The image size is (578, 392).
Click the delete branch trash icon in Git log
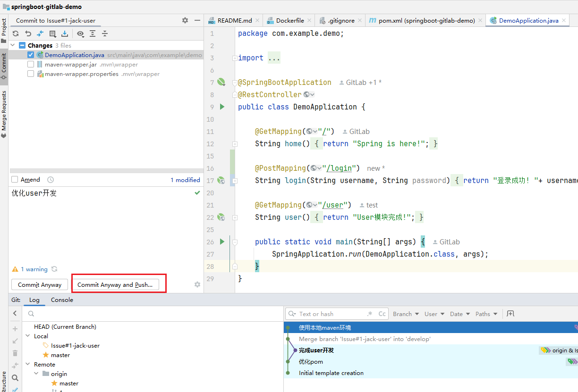(x=15, y=353)
